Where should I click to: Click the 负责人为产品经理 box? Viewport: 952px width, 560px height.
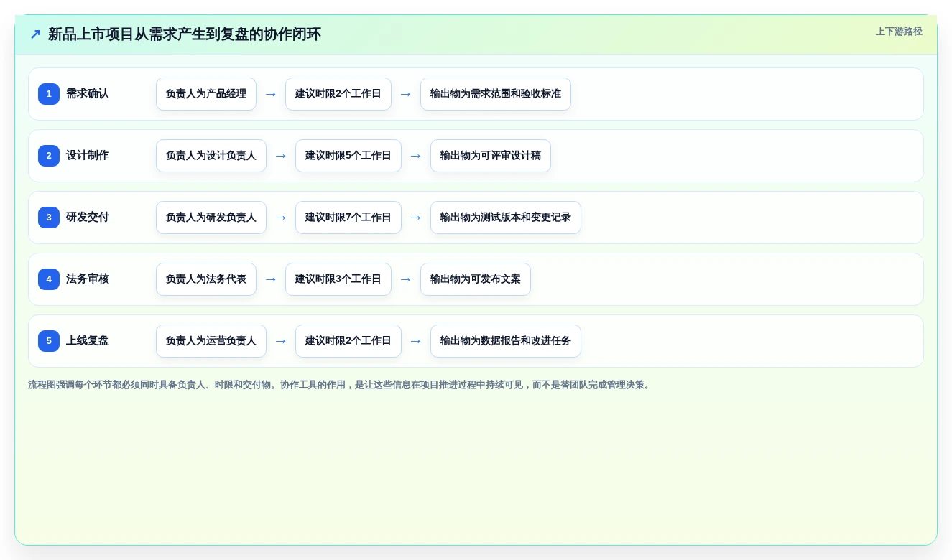point(206,94)
